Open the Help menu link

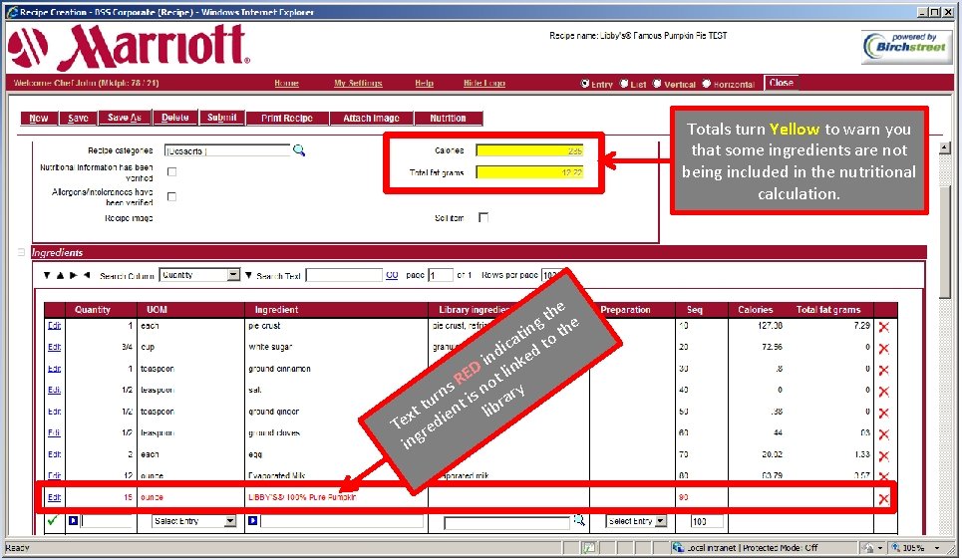click(x=424, y=83)
